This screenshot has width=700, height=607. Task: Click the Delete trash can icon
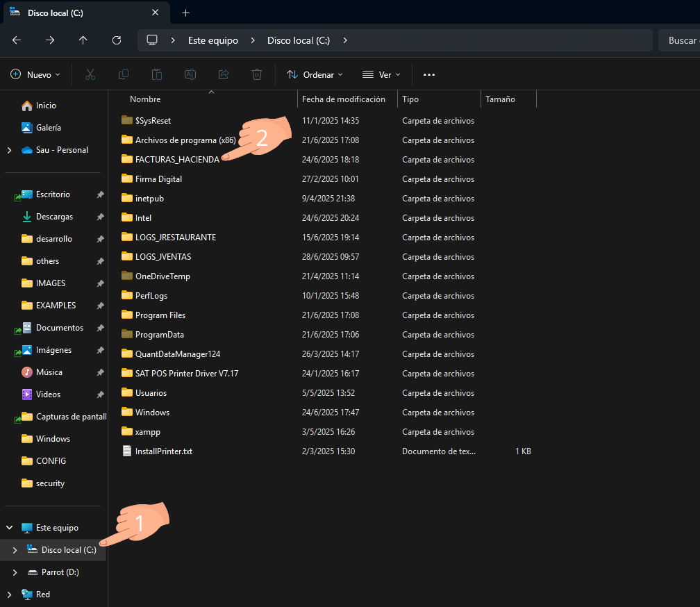coord(257,74)
